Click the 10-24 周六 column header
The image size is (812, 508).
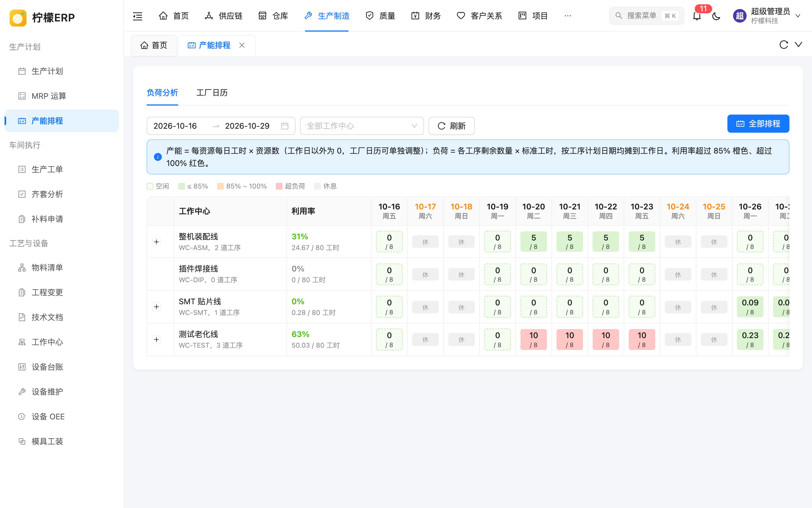[x=678, y=211]
